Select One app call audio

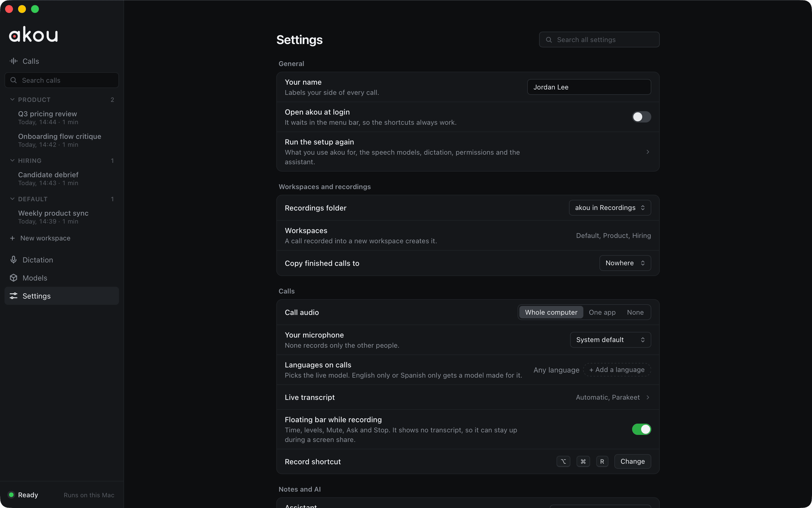(x=602, y=312)
